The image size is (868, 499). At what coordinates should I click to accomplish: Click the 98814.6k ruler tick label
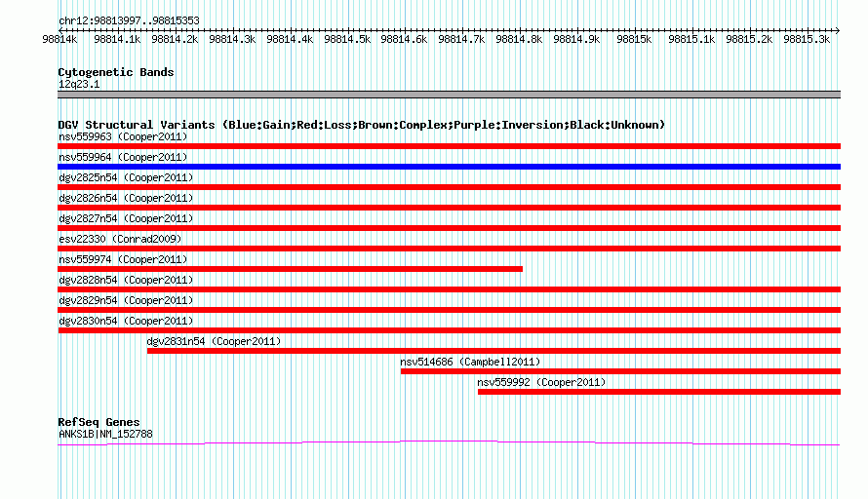[x=404, y=39]
